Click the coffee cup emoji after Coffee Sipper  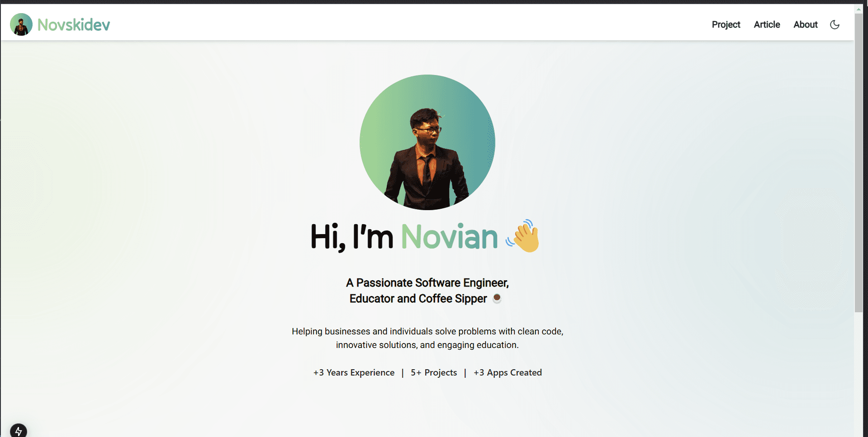[497, 298]
